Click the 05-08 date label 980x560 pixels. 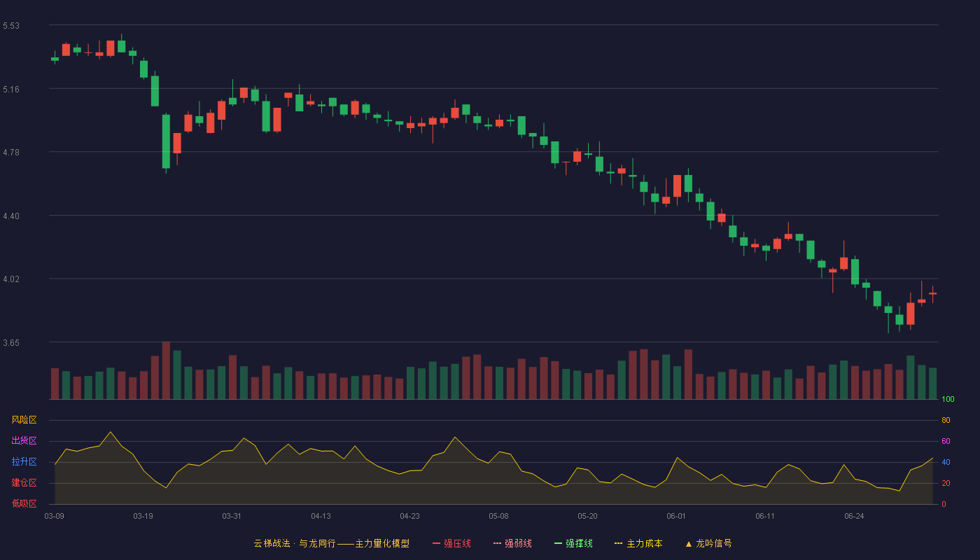pos(498,516)
